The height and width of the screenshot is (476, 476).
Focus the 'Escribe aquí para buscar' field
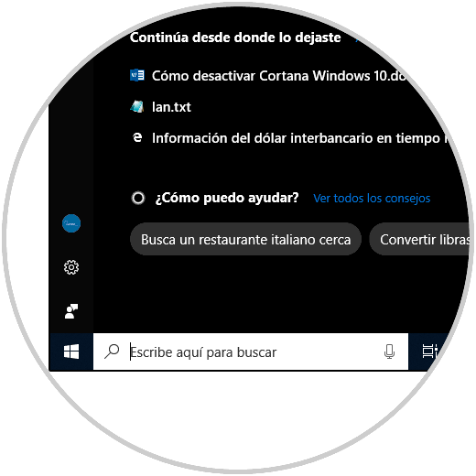pyautogui.click(x=251, y=352)
